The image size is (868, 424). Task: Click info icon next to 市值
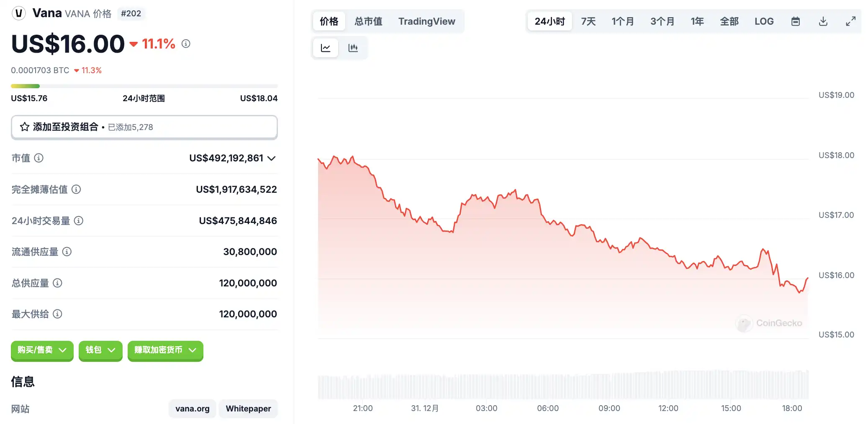(x=39, y=158)
